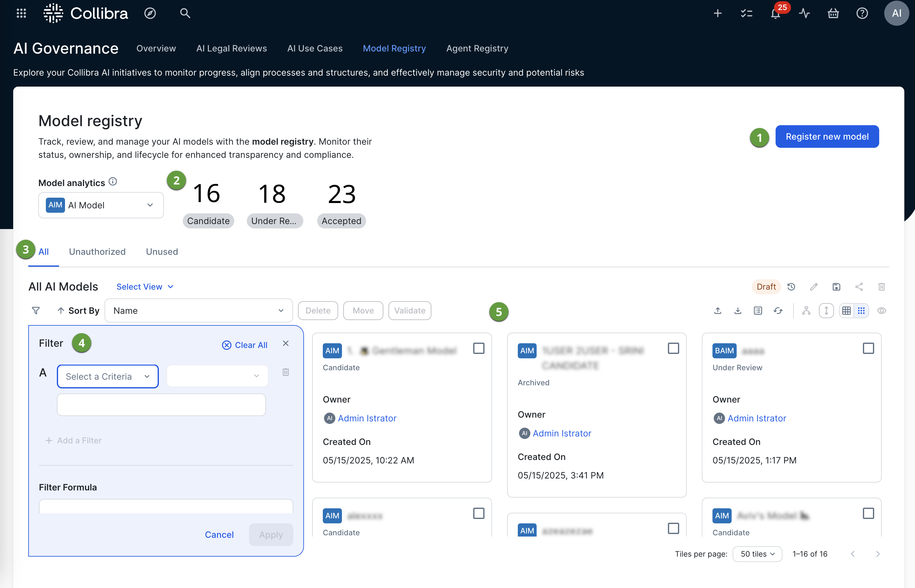Click Add a Filter
The image size is (915, 588).
click(73, 440)
